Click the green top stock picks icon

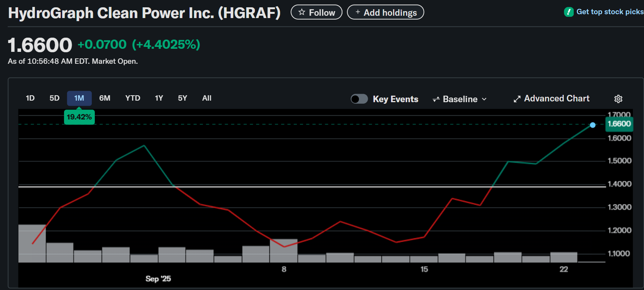569,12
